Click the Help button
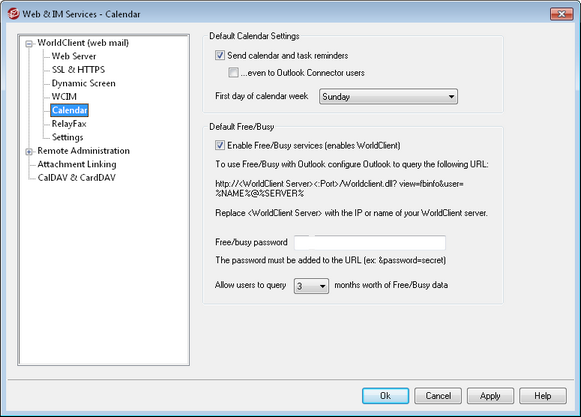The height and width of the screenshot is (417, 581). (x=543, y=396)
